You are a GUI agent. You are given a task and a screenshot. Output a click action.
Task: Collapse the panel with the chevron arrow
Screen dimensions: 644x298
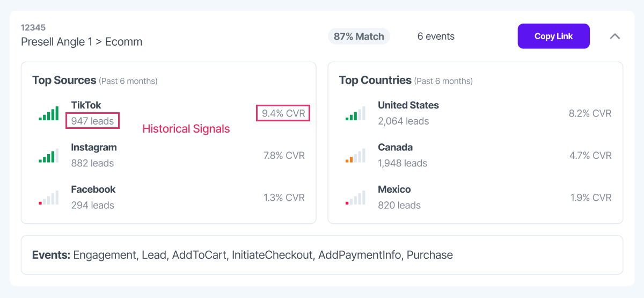click(615, 37)
